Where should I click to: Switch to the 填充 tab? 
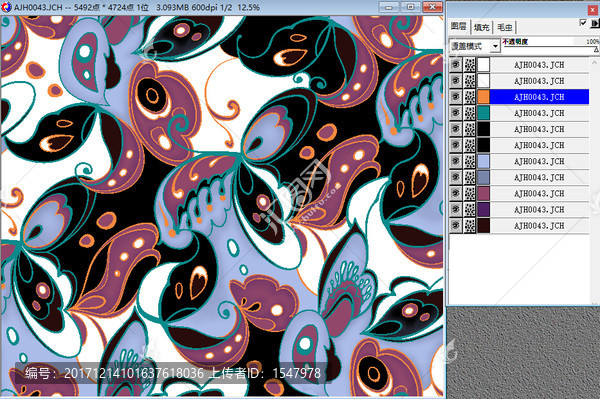tap(481, 27)
